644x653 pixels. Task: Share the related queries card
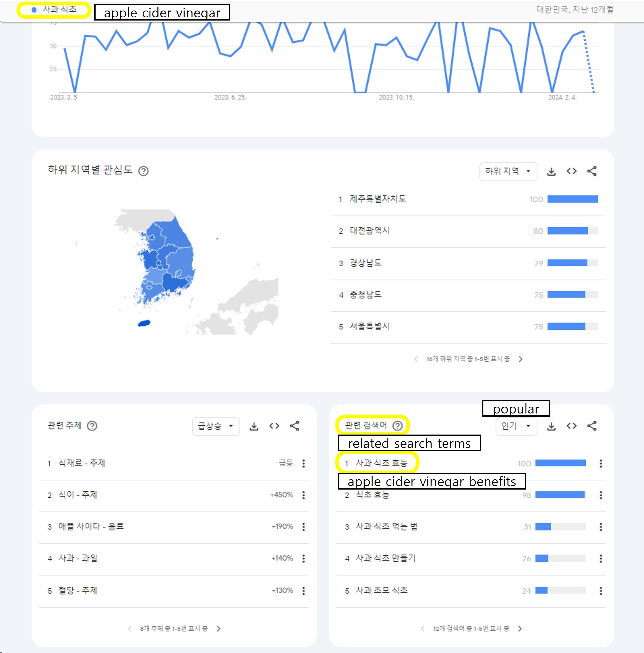pyautogui.click(x=592, y=426)
